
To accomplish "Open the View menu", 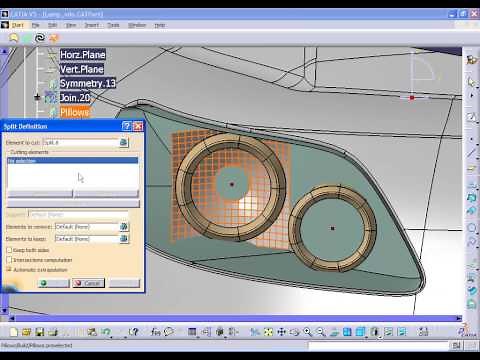I will 71,25.
